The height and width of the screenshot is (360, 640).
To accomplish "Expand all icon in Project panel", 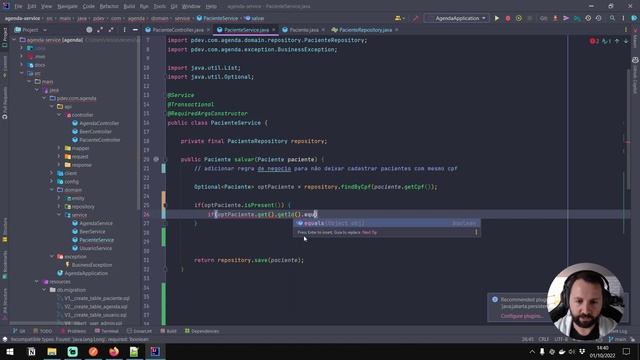I will tap(100, 30).
